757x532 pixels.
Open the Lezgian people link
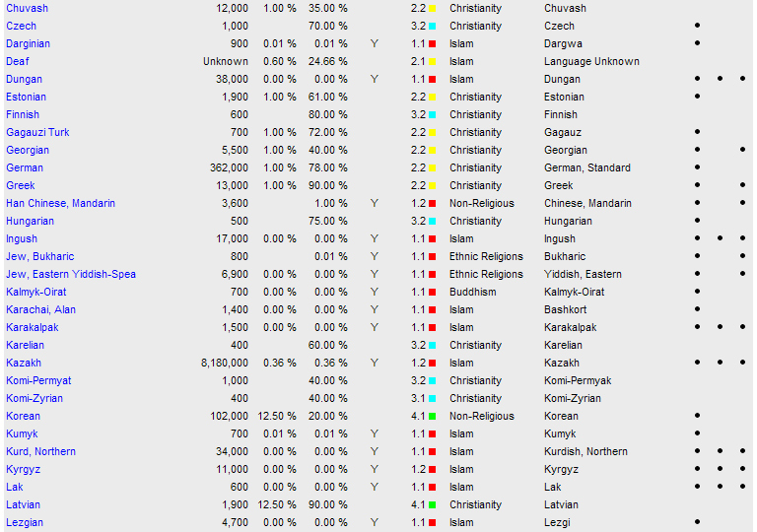click(x=25, y=523)
